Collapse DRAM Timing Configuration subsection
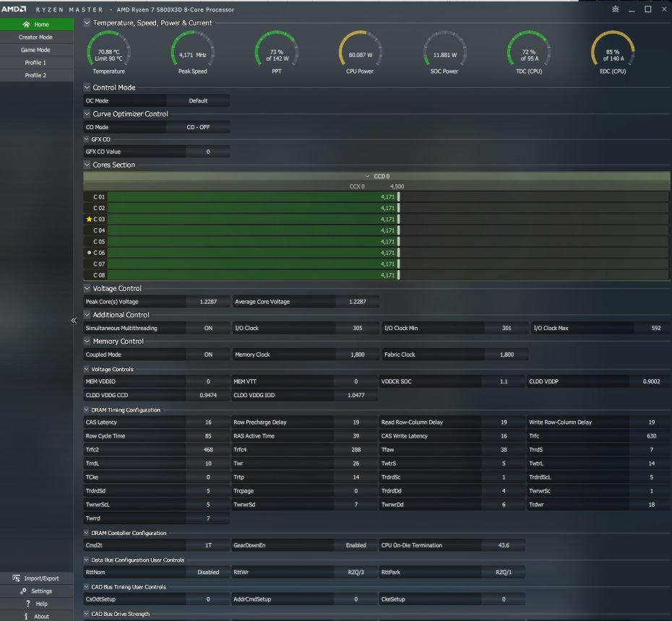672x621 pixels. coord(86,410)
